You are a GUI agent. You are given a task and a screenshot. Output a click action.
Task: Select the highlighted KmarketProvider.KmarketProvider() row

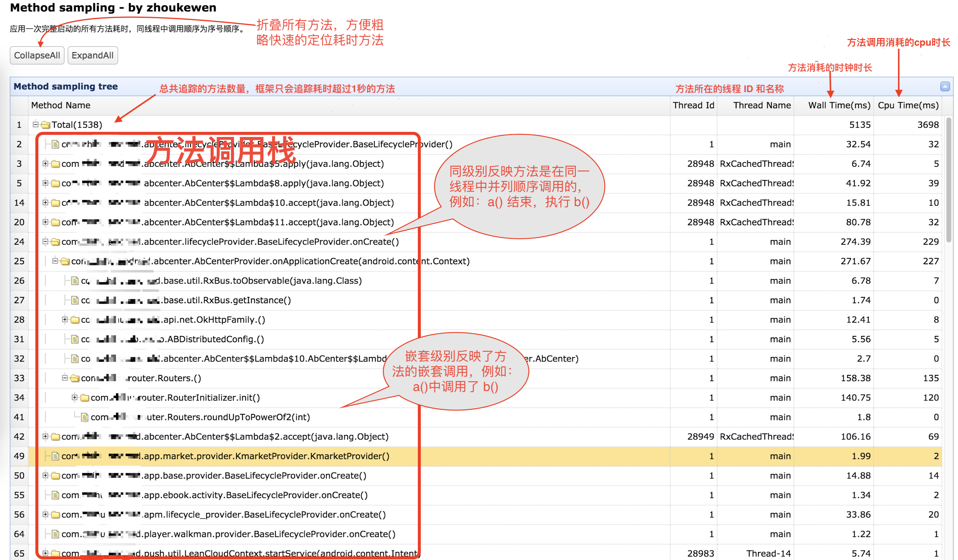click(266, 456)
